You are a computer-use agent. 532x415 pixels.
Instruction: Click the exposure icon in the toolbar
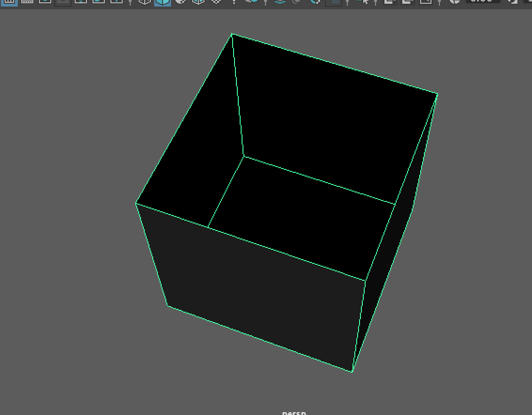454,1
